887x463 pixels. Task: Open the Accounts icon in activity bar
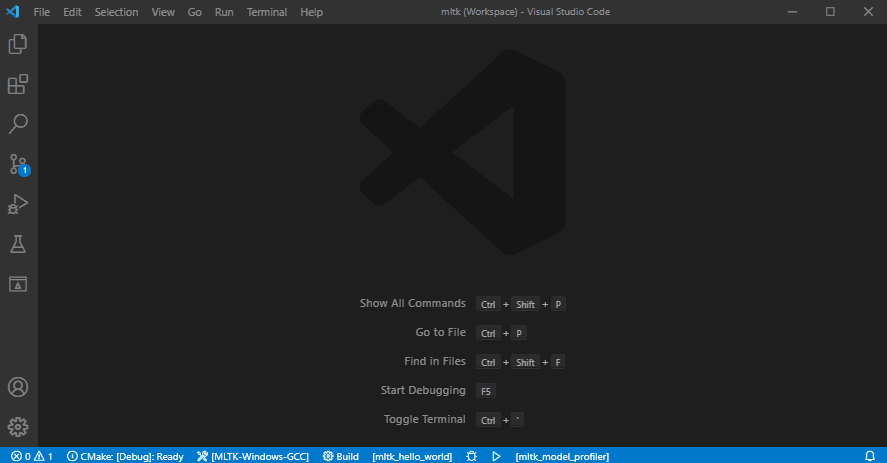pos(18,387)
